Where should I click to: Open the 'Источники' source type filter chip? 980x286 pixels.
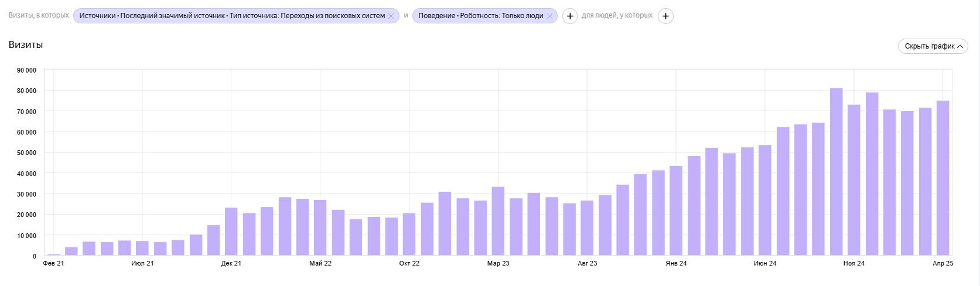click(232, 16)
